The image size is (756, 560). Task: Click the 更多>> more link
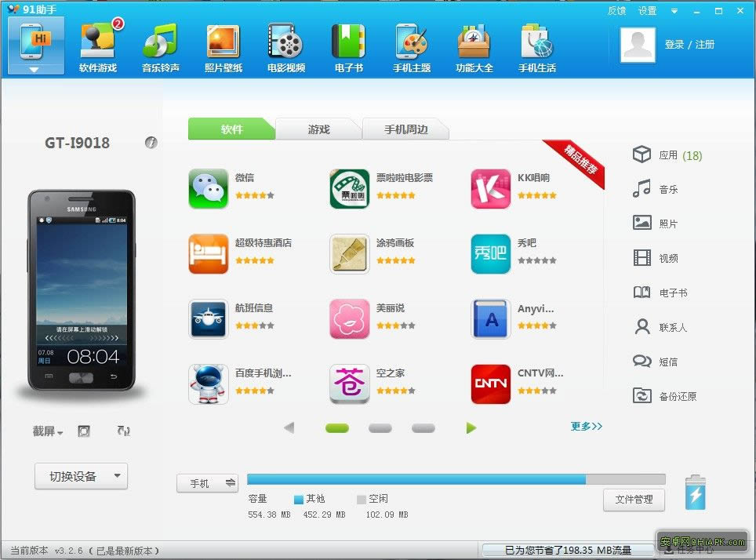tap(587, 427)
